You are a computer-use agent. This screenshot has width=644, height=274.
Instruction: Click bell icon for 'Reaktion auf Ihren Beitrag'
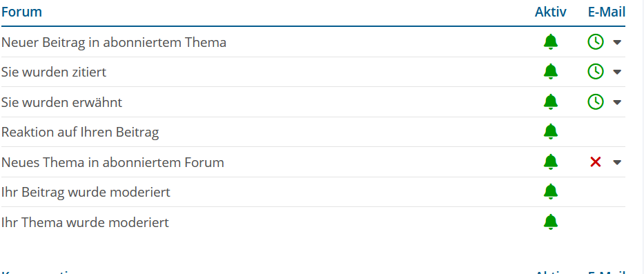(x=551, y=132)
